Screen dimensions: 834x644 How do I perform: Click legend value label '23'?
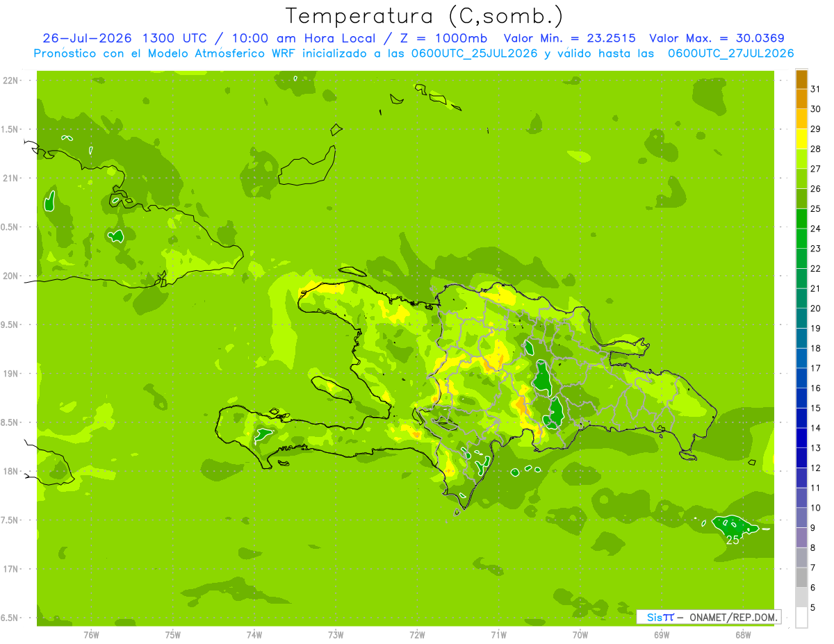[x=815, y=248]
